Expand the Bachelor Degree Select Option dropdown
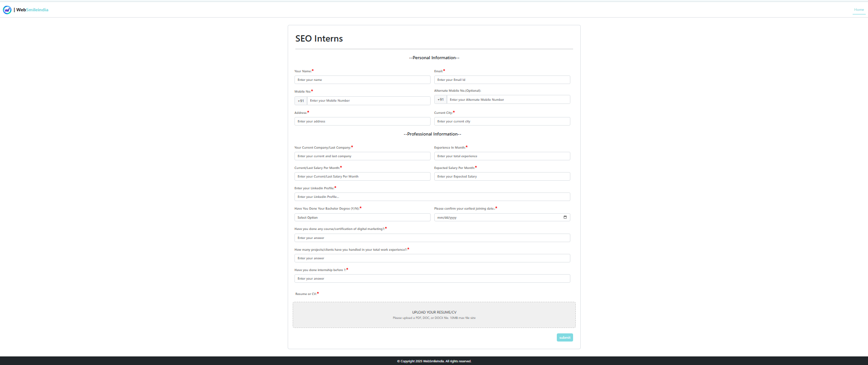868x365 pixels. [362, 218]
